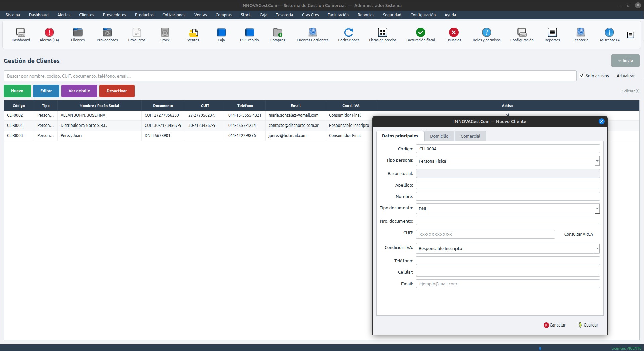The height and width of the screenshot is (351, 644).
Task: Open the Asistente IA toolbar icon
Action: coord(609,32)
